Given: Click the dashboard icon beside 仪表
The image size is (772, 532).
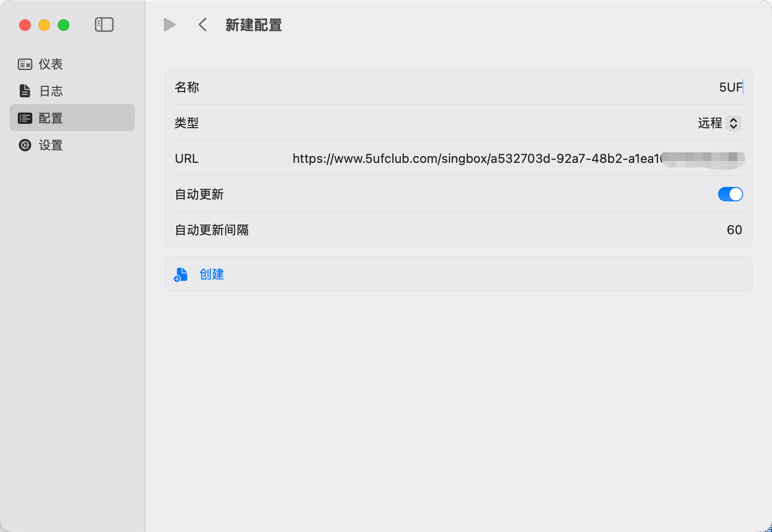Looking at the screenshot, I should [x=25, y=64].
